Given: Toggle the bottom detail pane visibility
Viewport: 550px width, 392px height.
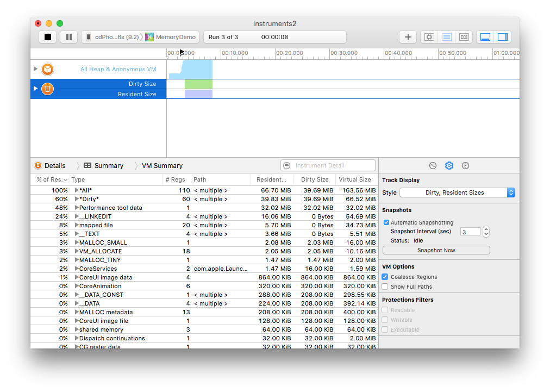Looking at the screenshot, I should tap(485, 37).
